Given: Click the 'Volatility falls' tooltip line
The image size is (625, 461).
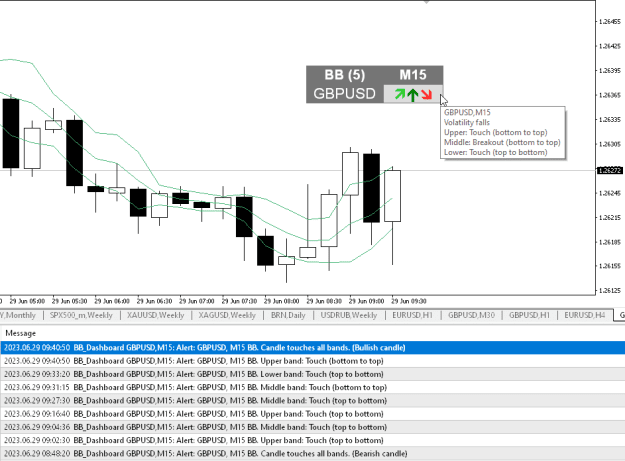Looking at the screenshot, I should coord(467,122).
